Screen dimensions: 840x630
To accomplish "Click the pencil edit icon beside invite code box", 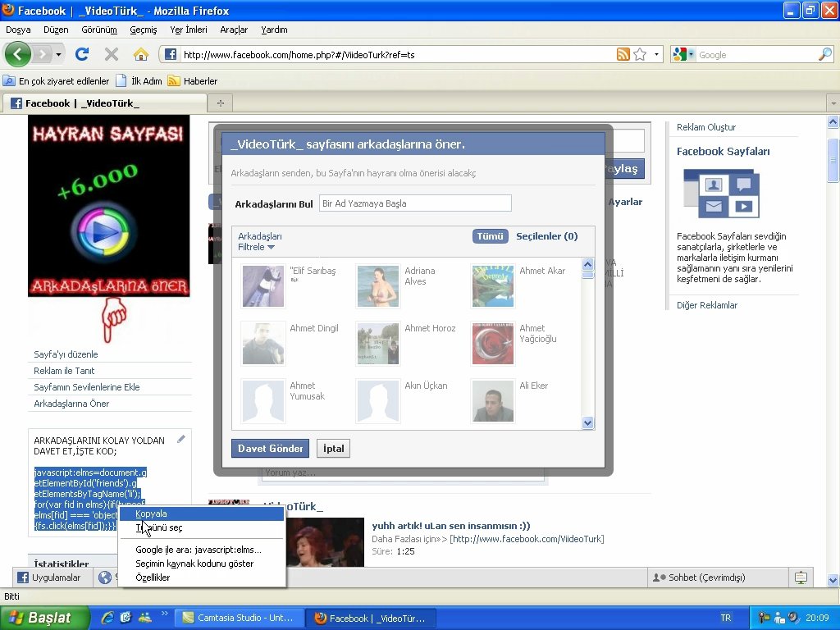I will tap(181, 440).
